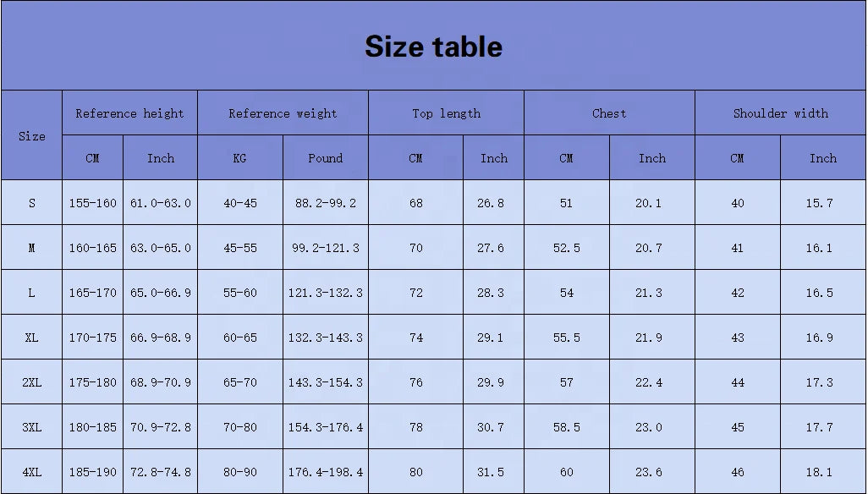Screen dimensions: 868x494
Task: Click the "KG" sub-header cell
Action: tap(239, 158)
